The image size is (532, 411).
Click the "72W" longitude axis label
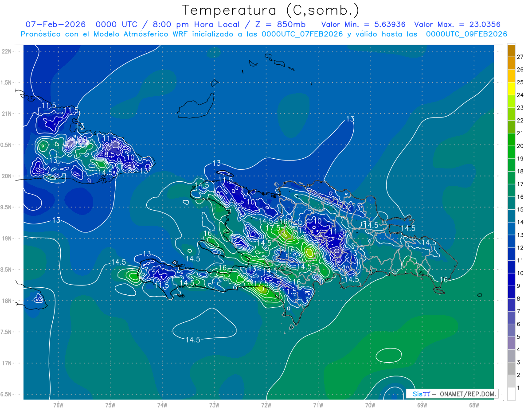pyautogui.click(x=266, y=405)
